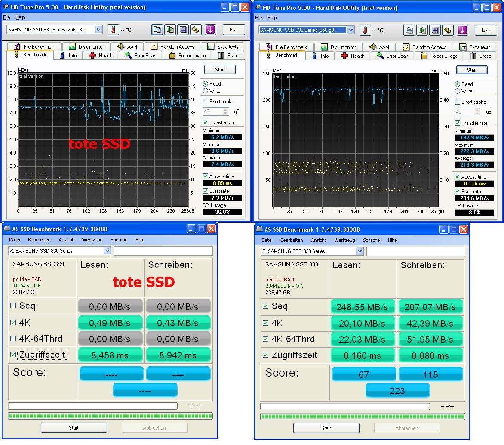Click Exit button in right HD Tune

coord(486,30)
